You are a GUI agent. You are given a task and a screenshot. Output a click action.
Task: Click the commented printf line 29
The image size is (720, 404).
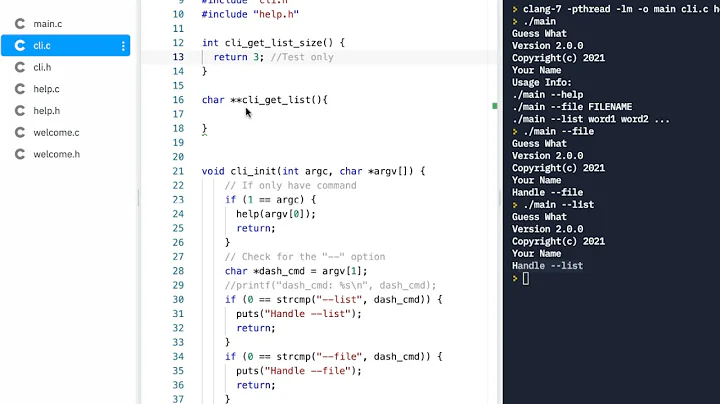[330, 285]
